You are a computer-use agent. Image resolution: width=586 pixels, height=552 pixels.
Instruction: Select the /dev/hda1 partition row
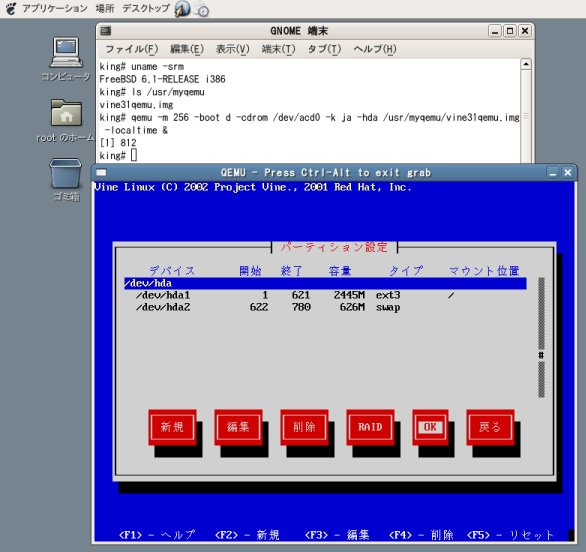click(325, 295)
